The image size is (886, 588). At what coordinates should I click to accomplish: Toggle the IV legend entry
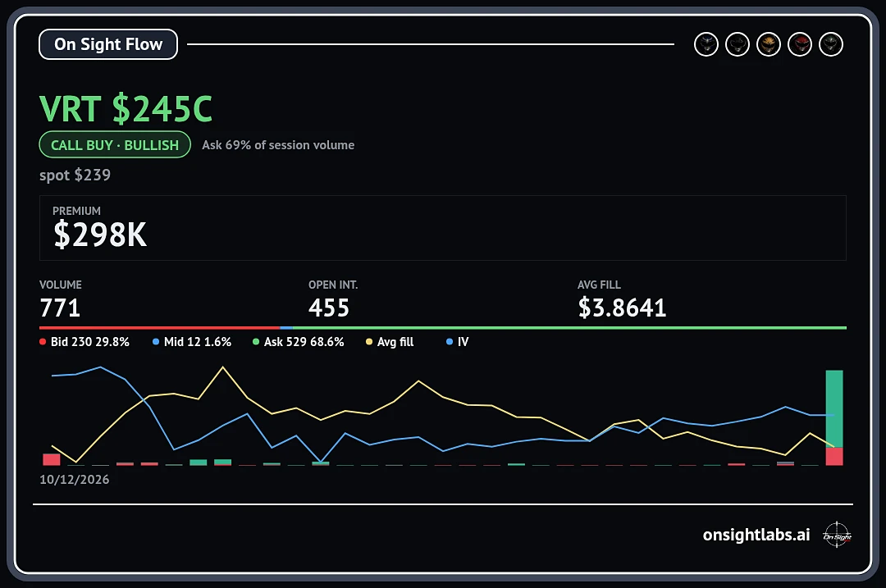[x=457, y=342]
